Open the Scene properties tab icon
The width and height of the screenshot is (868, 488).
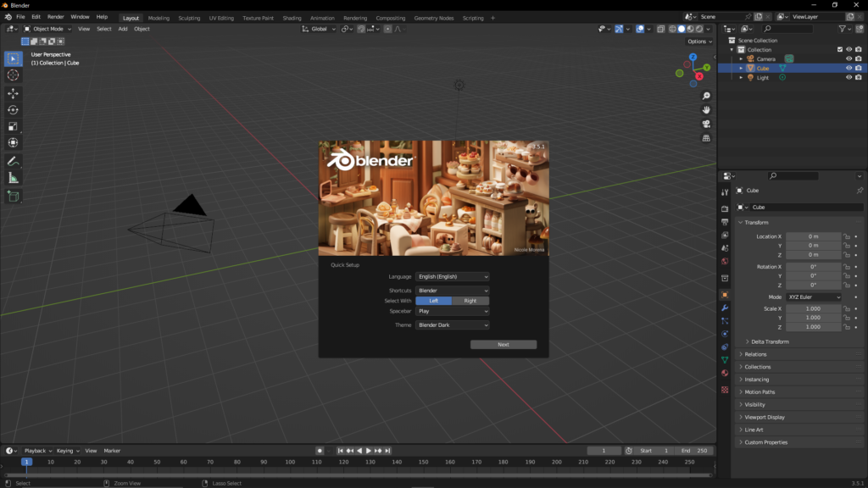tap(725, 248)
